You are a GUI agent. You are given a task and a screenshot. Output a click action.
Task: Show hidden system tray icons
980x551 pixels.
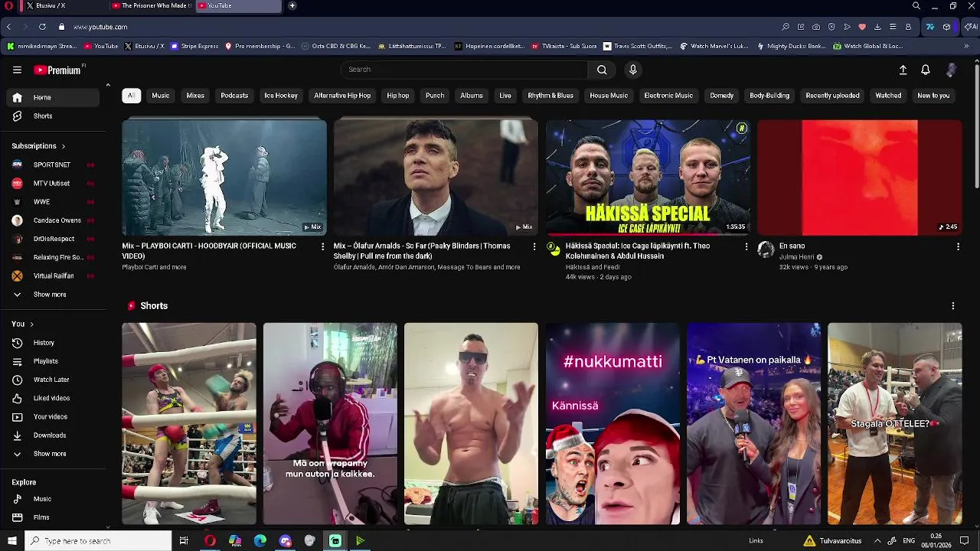[877, 541]
